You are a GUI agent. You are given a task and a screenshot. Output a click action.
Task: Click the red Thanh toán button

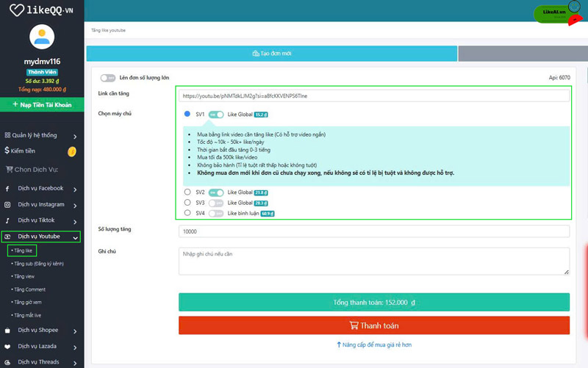click(374, 325)
